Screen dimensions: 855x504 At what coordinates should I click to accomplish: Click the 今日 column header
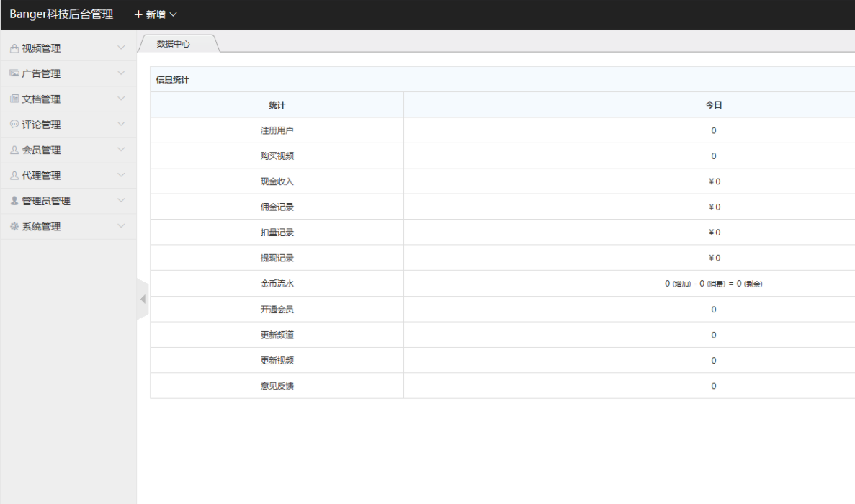(x=713, y=105)
